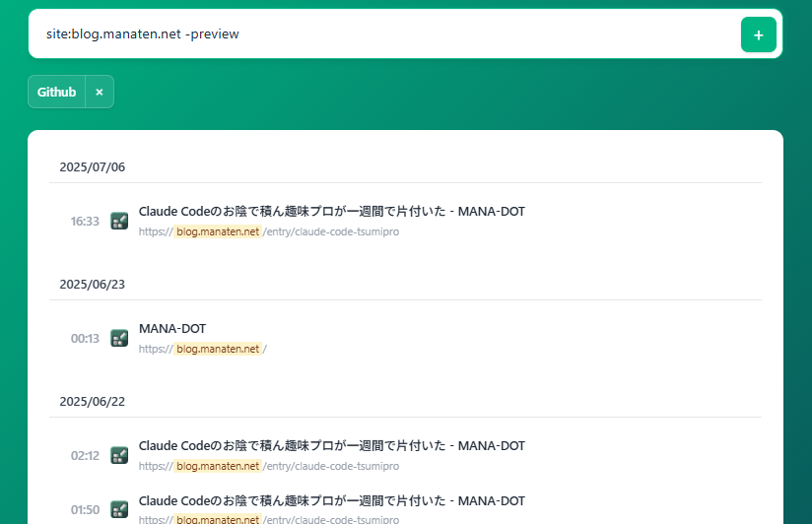The height and width of the screenshot is (524, 812).
Task: Click the favicon of the 01:50 entry
Action: 119,509
